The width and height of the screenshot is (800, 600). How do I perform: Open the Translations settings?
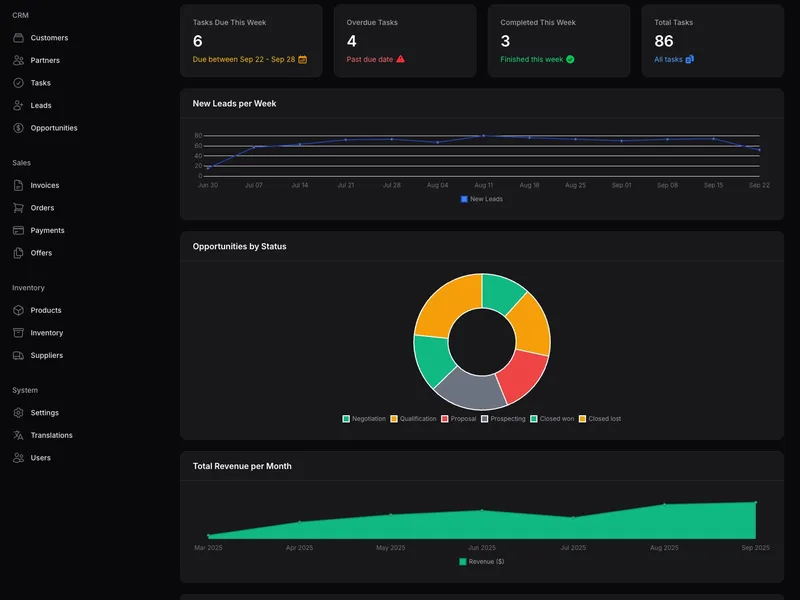tap(51, 435)
